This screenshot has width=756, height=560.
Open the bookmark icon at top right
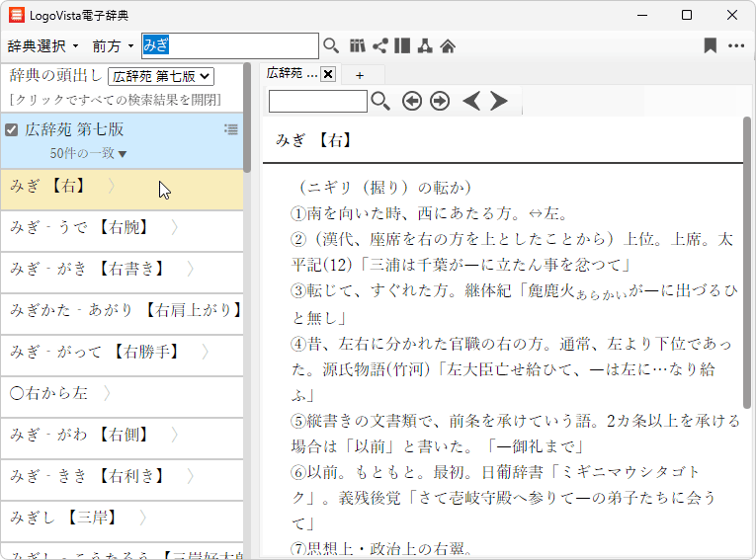point(710,45)
